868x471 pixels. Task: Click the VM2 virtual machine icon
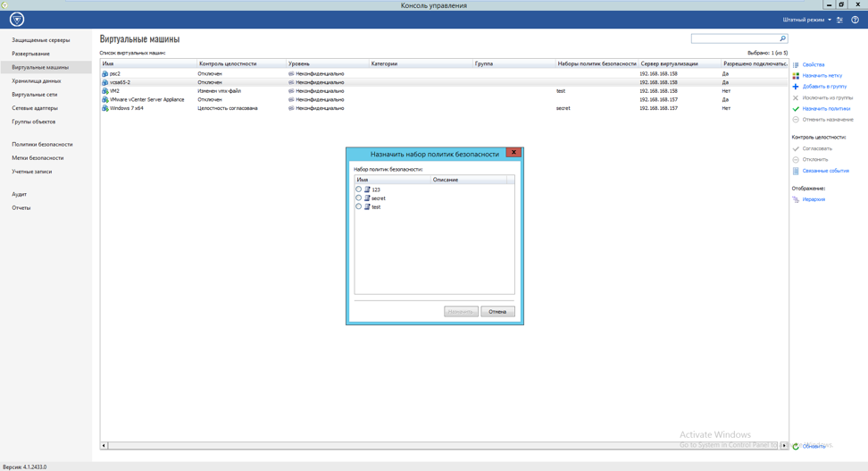(x=105, y=91)
